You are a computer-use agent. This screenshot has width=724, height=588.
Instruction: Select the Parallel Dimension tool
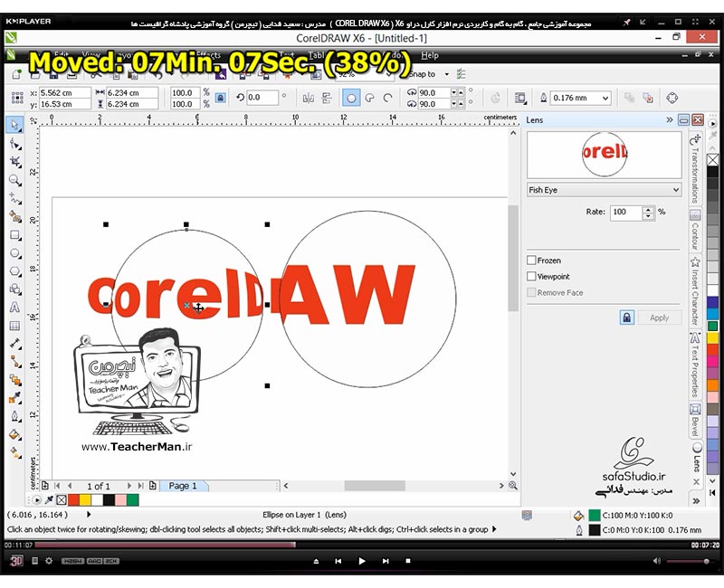click(x=14, y=344)
